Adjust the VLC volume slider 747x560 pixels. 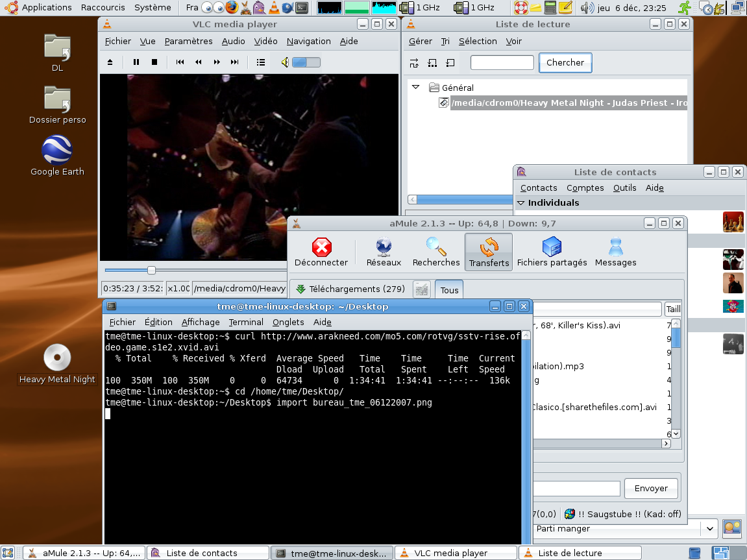point(306,62)
